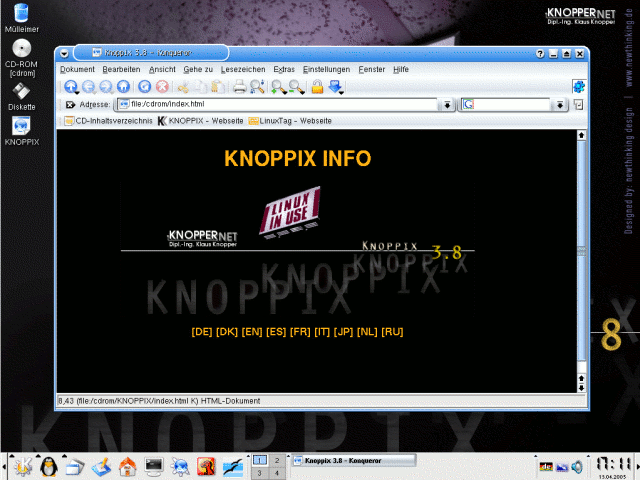Open the Home folder panel icon
The height and width of the screenshot is (480, 640).
coord(127,467)
